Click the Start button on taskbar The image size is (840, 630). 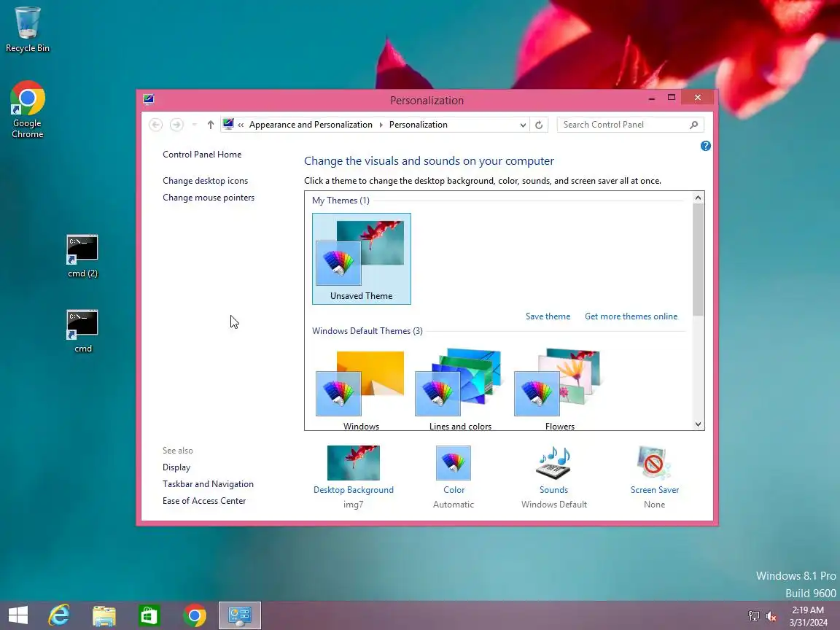18,615
